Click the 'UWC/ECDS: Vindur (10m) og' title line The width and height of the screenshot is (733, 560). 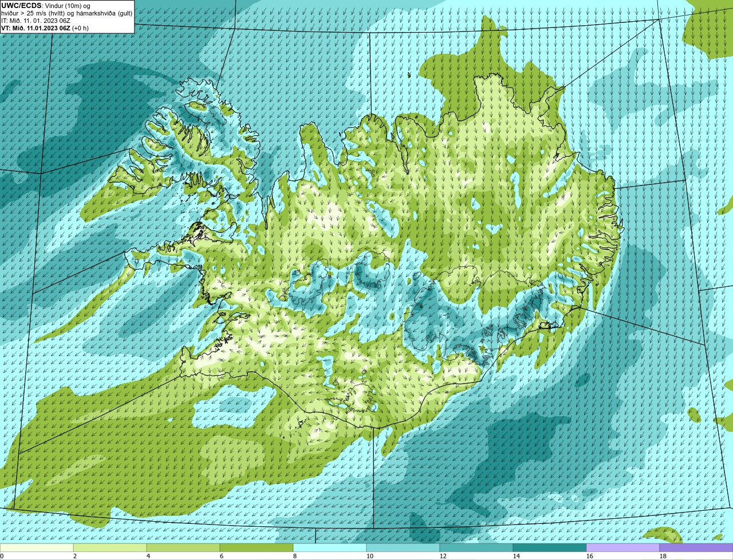[46, 6]
